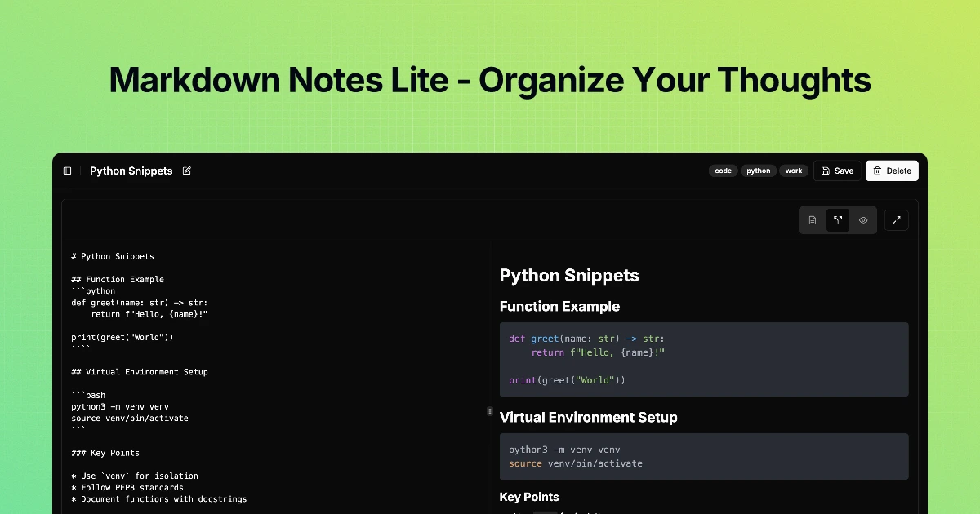The height and width of the screenshot is (514, 980).
Task: Edit the note title with pencil icon
Action: point(187,171)
